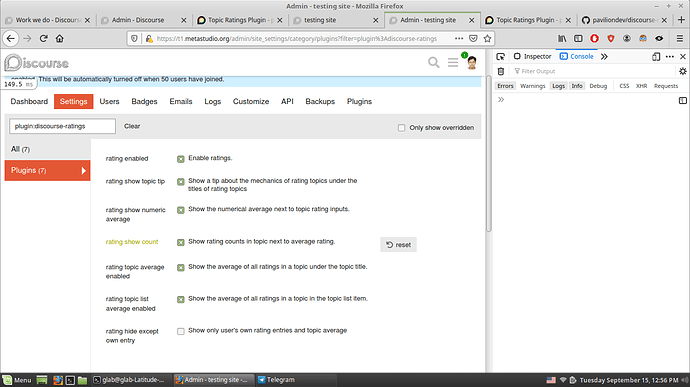Expand more devtools tabs chevron
The width and height of the screenshot is (690, 387).
point(604,56)
